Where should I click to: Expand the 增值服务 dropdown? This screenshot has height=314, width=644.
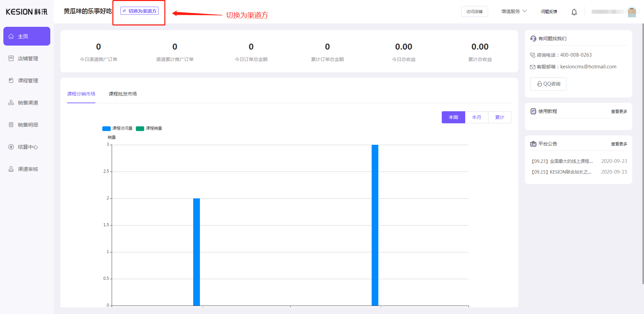(x=514, y=11)
